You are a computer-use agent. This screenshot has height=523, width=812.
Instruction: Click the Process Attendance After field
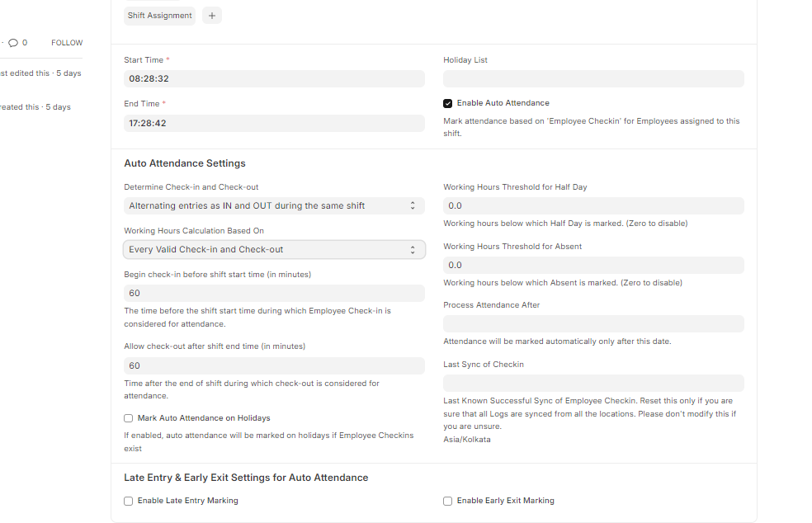593,323
